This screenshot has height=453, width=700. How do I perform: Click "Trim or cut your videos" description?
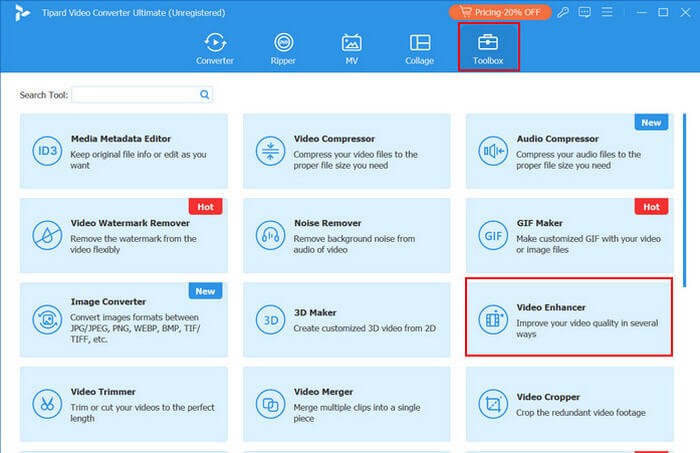(x=142, y=413)
